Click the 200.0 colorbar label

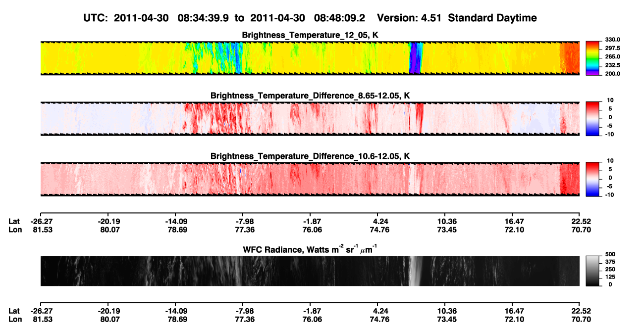point(612,74)
